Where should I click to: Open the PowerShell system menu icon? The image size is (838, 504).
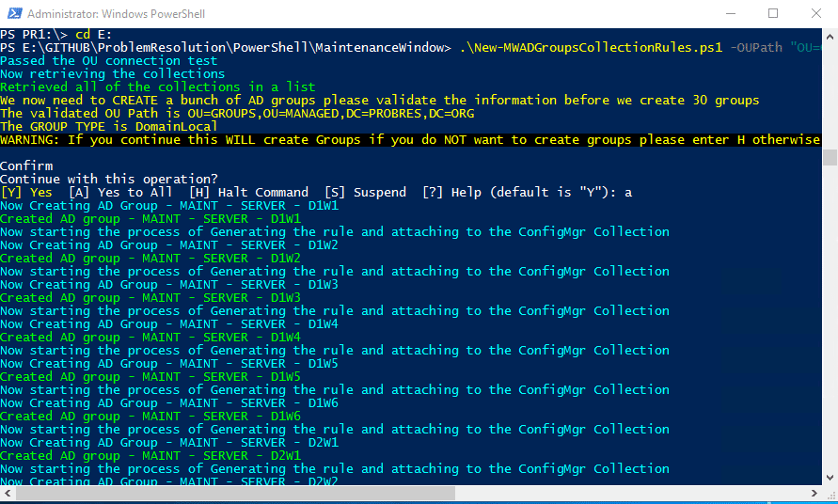coord(14,13)
